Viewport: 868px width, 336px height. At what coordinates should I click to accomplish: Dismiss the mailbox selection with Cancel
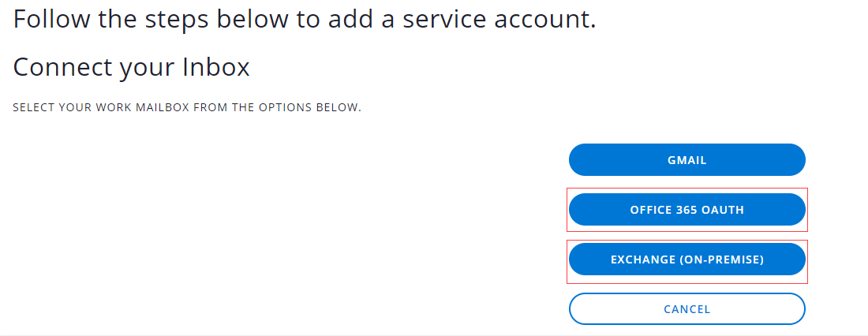(687, 309)
